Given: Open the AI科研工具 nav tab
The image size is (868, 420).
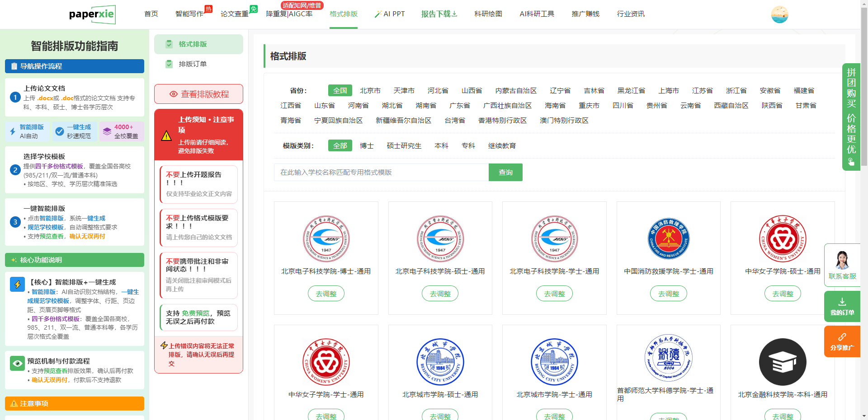Looking at the screenshot, I should click(537, 14).
